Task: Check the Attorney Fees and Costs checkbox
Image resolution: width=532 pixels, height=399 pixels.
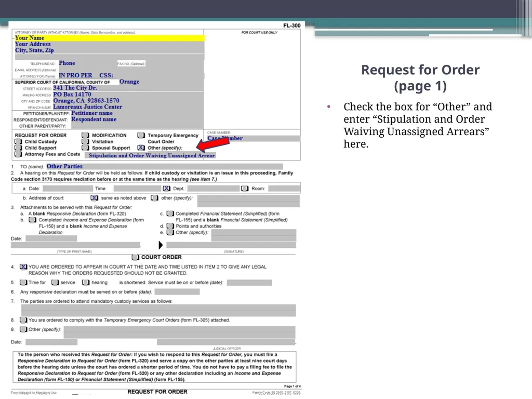Action: click(x=18, y=154)
